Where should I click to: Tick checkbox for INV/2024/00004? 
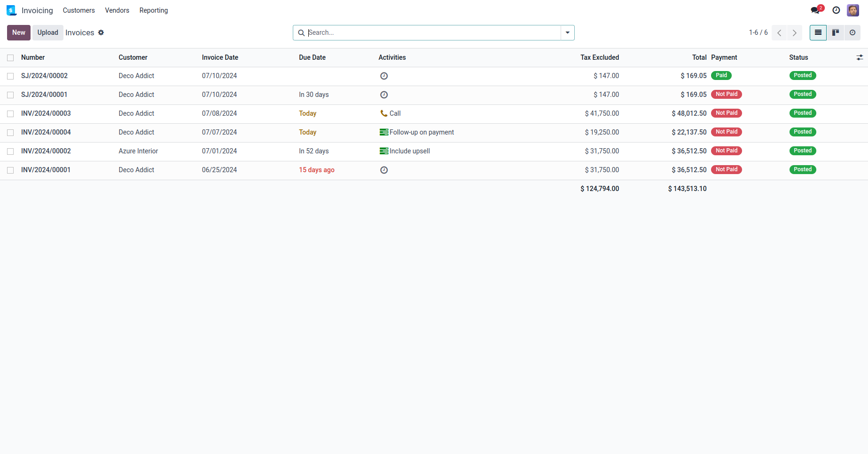(10, 133)
